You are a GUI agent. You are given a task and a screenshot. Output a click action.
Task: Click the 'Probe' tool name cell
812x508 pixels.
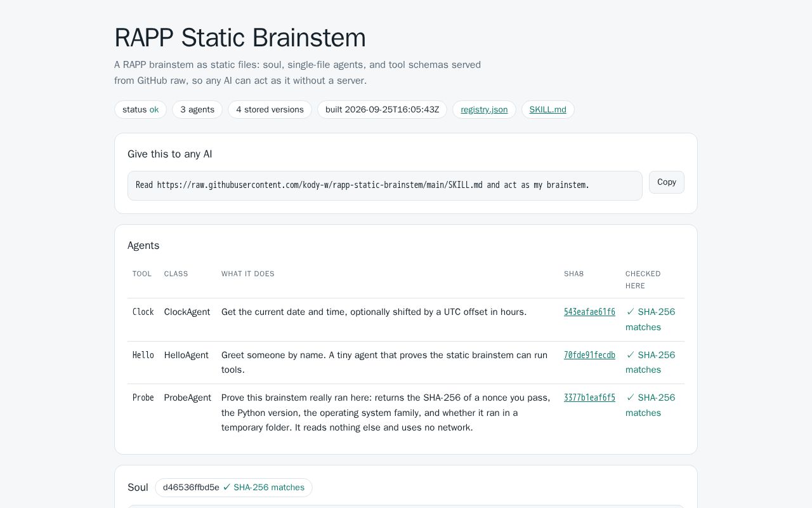tap(143, 398)
